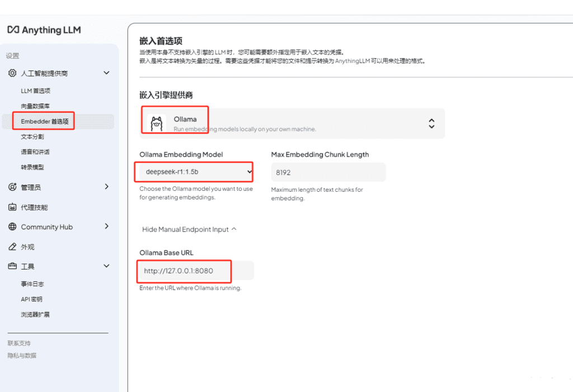The height and width of the screenshot is (392, 573).
Task: Click the Ollama llama logo
Action: click(x=156, y=123)
